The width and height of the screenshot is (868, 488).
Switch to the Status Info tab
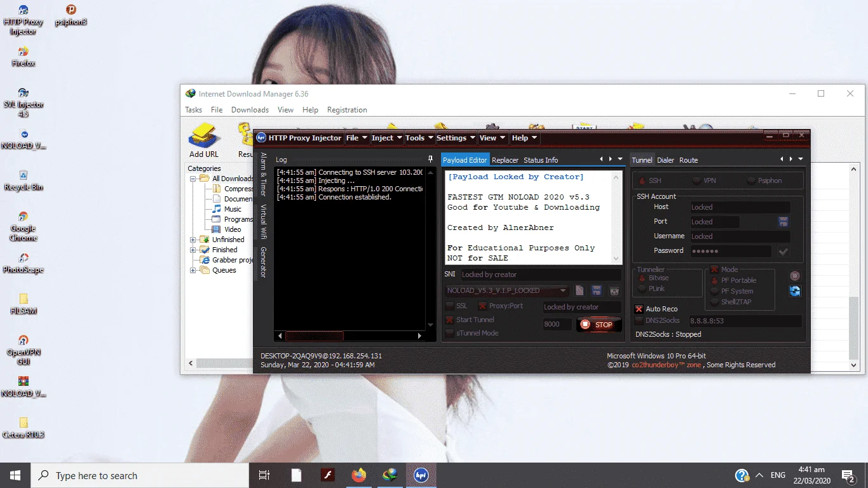click(x=541, y=160)
